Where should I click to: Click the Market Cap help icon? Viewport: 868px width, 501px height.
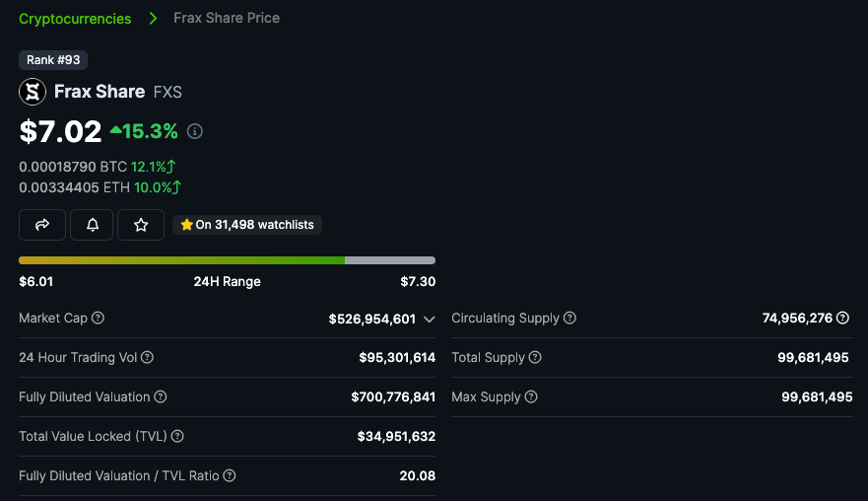99,319
